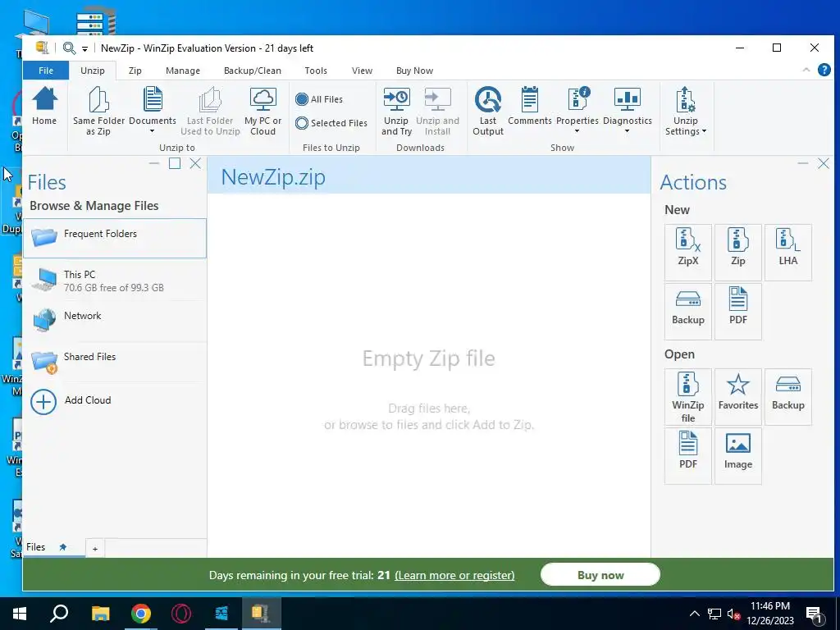Click the WinZip help question mark icon
Viewport: 840px width, 630px height.
[824, 70]
